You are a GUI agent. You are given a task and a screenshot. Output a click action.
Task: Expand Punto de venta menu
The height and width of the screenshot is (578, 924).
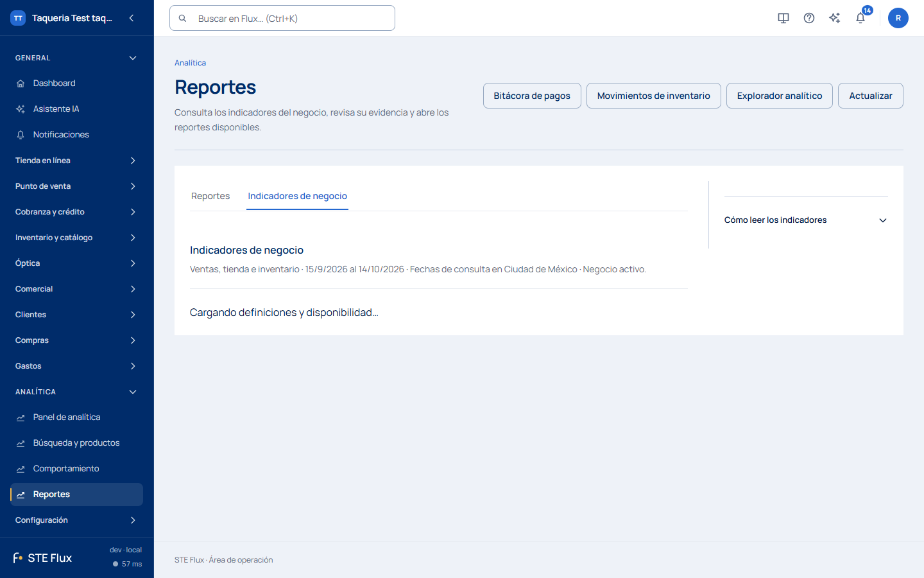[77, 186]
